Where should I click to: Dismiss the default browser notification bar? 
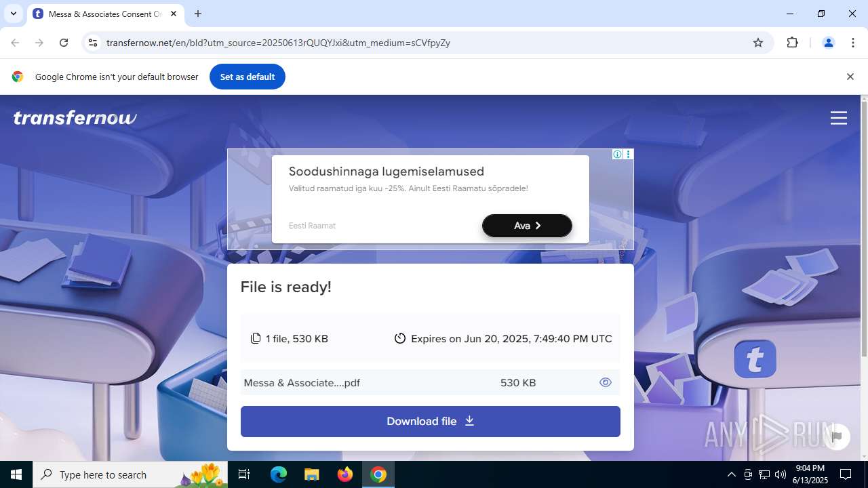(850, 77)
